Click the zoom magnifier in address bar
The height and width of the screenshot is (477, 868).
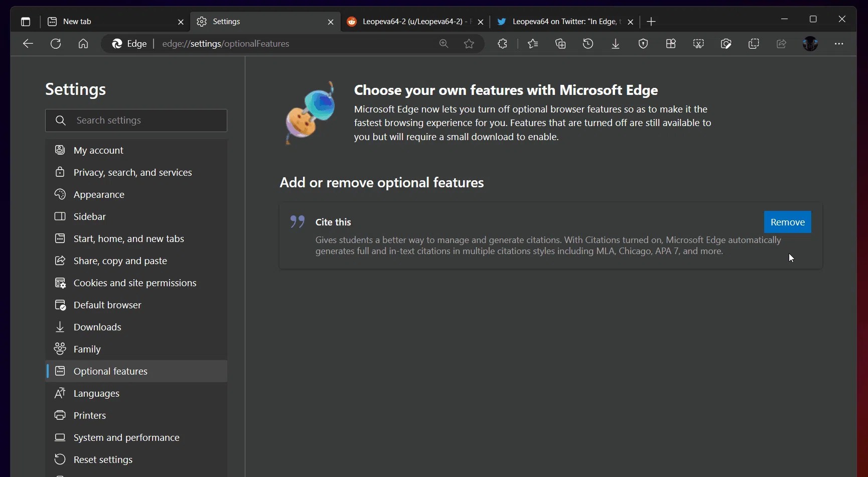pos(444,44)
